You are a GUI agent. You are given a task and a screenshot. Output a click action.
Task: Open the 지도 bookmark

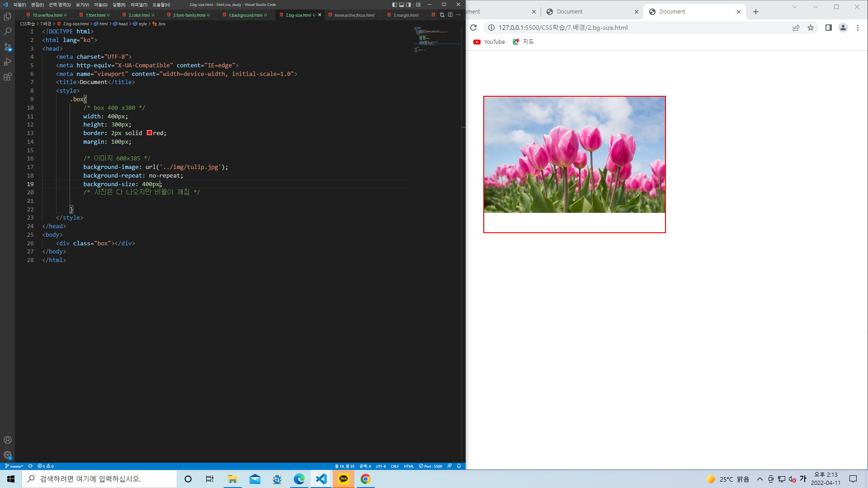coord(523,42)
